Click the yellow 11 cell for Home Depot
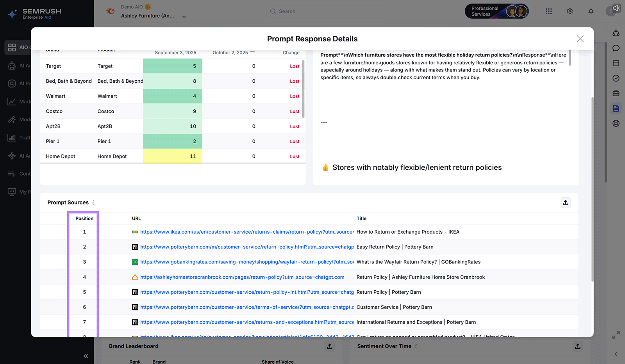625x364 pixels. pyautogui.click(x=173, y=156)
